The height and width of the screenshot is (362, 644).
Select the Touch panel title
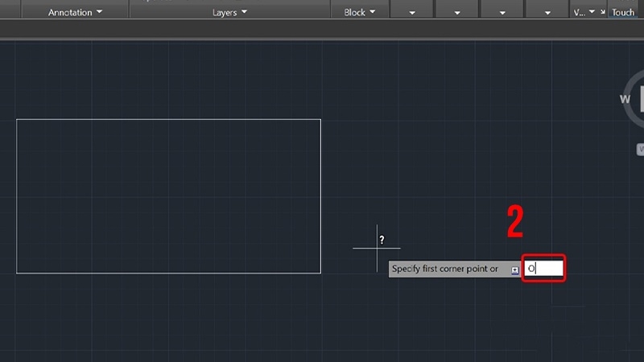click(x=623, y=12)
